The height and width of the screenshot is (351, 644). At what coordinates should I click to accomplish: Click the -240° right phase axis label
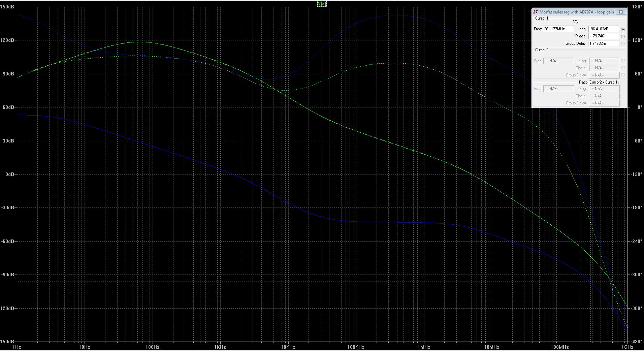(637, 241)
